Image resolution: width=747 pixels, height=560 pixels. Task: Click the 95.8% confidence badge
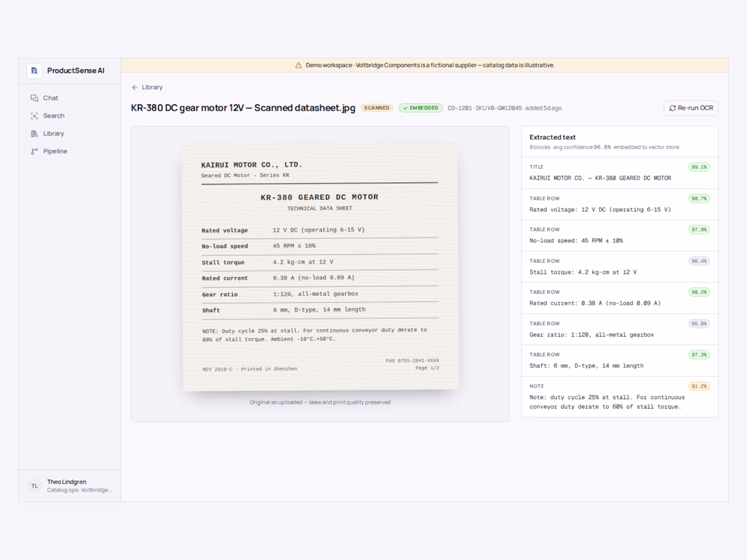point(699,324)
